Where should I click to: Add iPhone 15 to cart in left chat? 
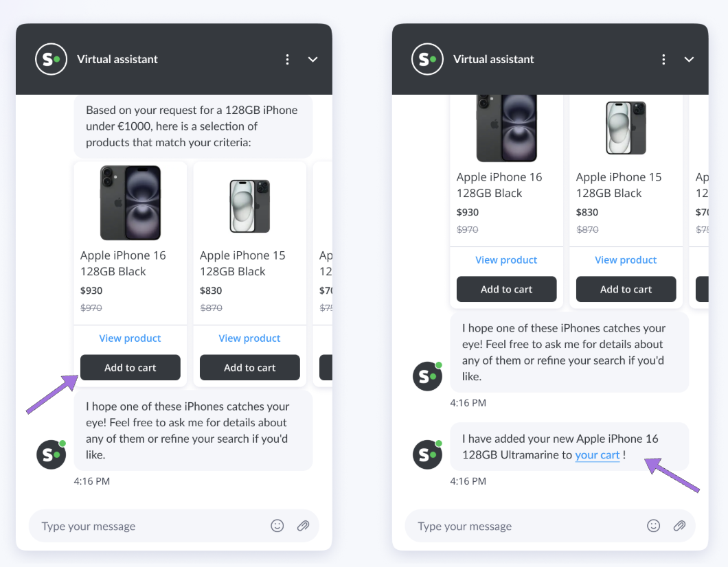point(250,367)
